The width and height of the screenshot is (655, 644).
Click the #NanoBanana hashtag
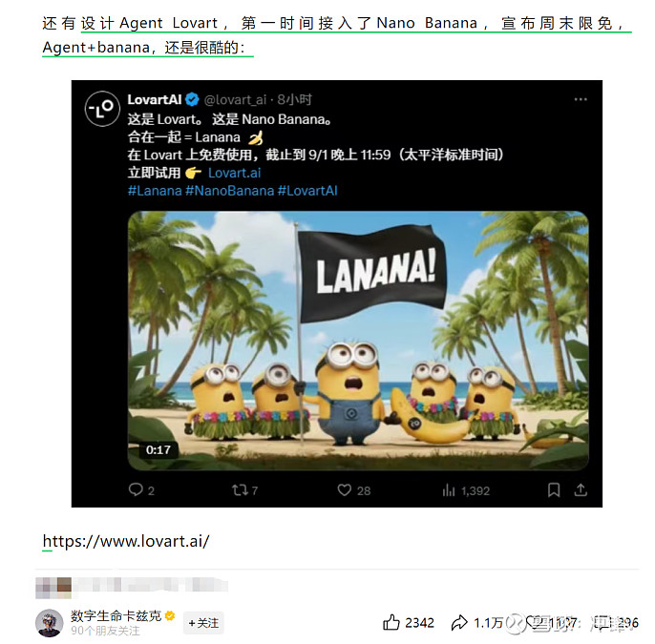tap(229, 191)
